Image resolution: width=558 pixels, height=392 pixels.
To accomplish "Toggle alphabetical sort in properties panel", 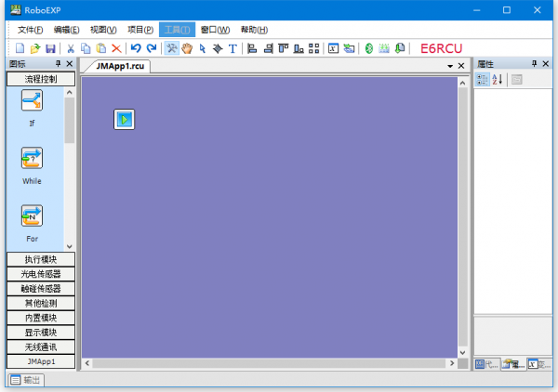I will (497, 79).
